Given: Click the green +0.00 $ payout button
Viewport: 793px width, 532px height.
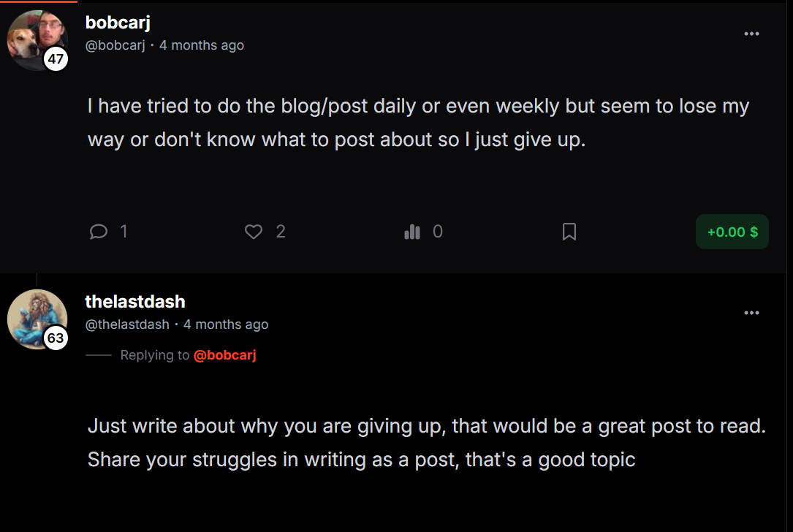Looking at the screenshot, I should [x=732, y=232].
